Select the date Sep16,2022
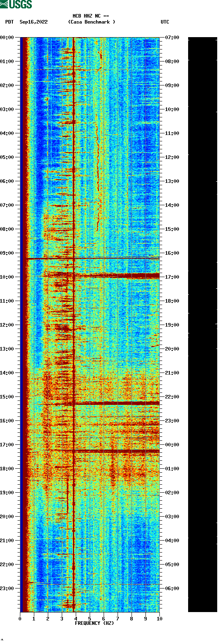This screenshot has height=644, width=220. pos(33,22)
